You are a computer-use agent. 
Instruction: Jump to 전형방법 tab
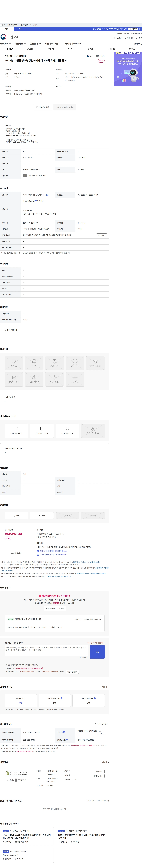91,49
